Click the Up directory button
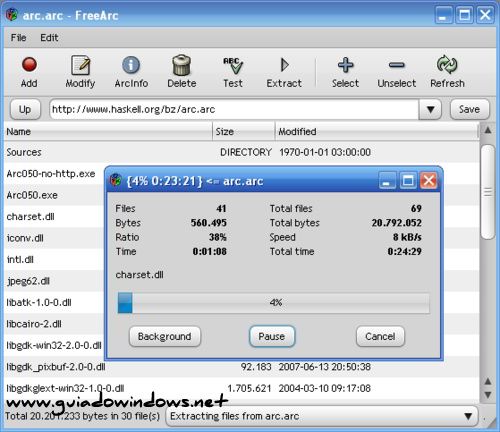Image resolution: width=500 pixels, height=432 pixels. point(25,109)
